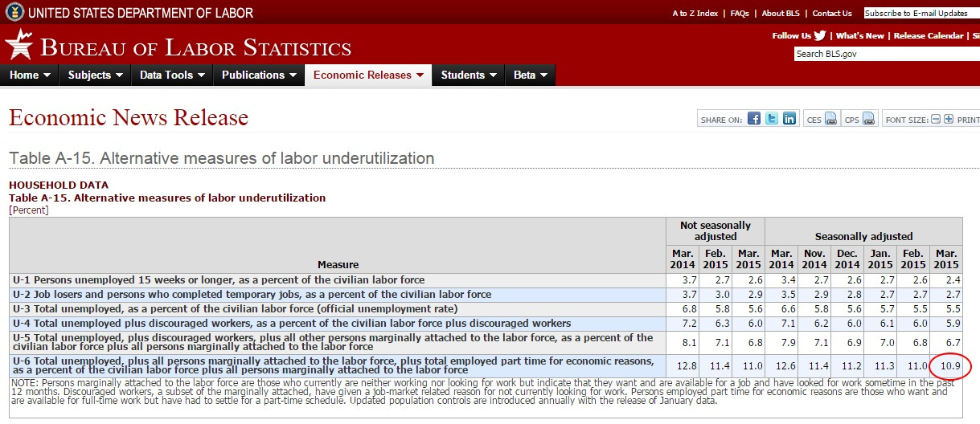
Task: Select the Table A-15 page title text
Action: (222, 158)
